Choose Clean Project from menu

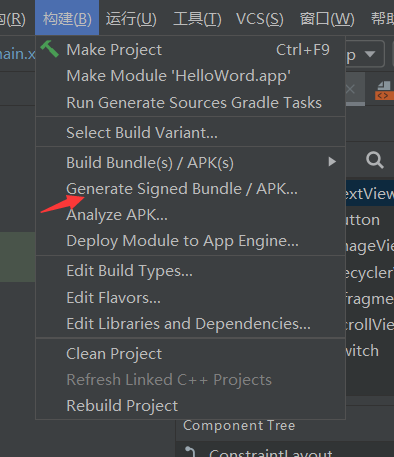tap(190, 354)
